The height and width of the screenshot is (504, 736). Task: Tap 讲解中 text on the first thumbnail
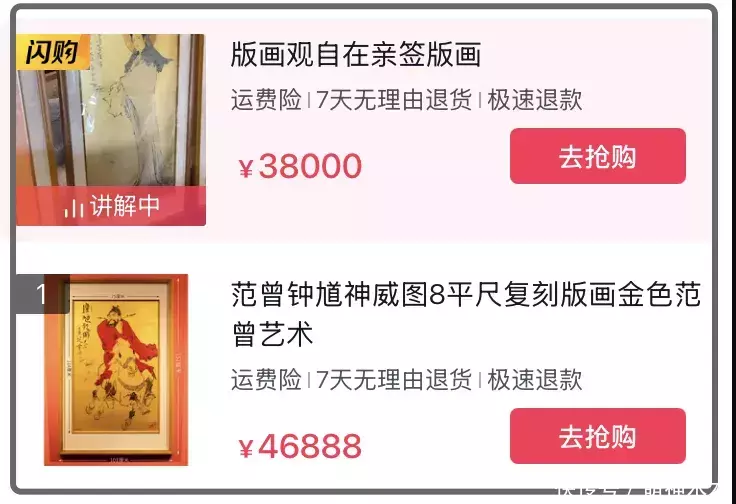coord(125,206)
